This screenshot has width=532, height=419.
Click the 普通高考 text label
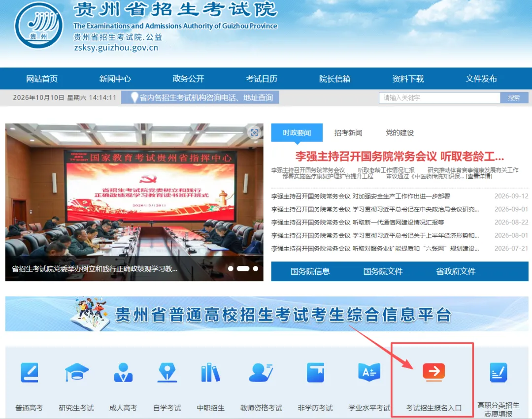click(x=29, y=408)
